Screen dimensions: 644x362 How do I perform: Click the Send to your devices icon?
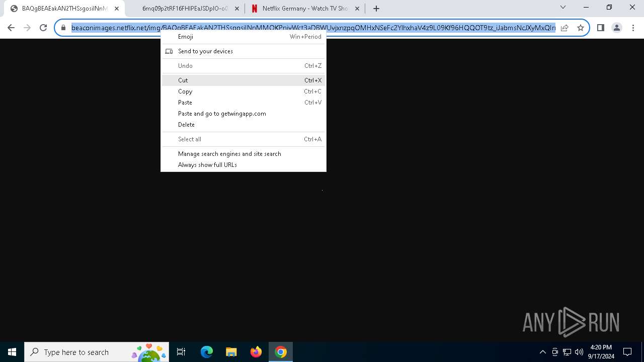(169, 51)
